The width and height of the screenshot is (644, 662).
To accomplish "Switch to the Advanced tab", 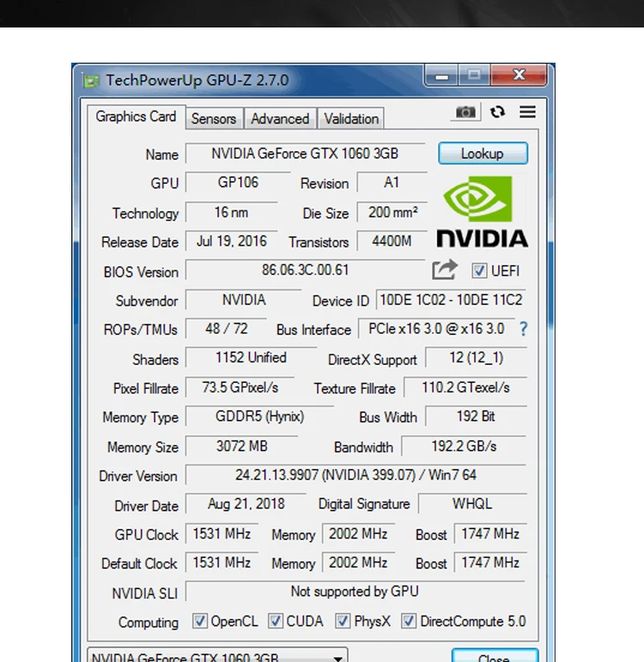I will (280, 118).
